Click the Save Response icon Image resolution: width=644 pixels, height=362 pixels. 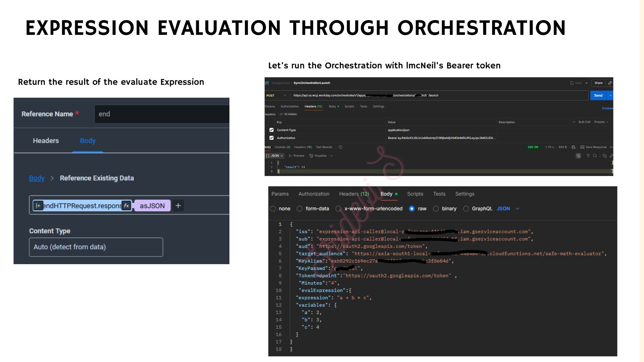pos(582,147)
